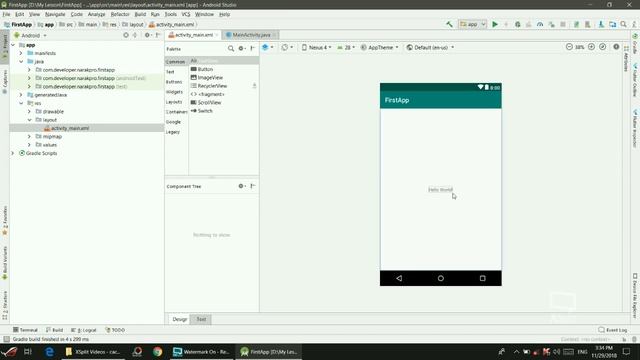Open the Gradle side panel
Viewport: 640px width, 360px height.
635,44
